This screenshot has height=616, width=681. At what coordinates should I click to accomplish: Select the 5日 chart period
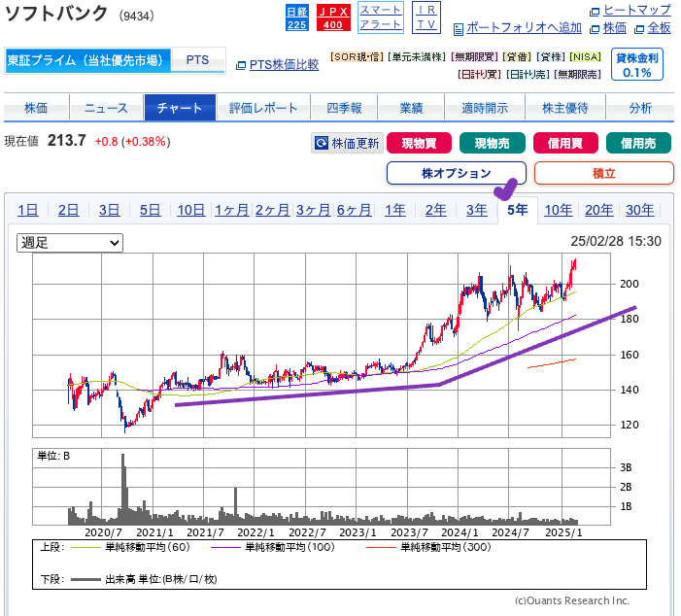pyautogui.click(x=150, y=210)
